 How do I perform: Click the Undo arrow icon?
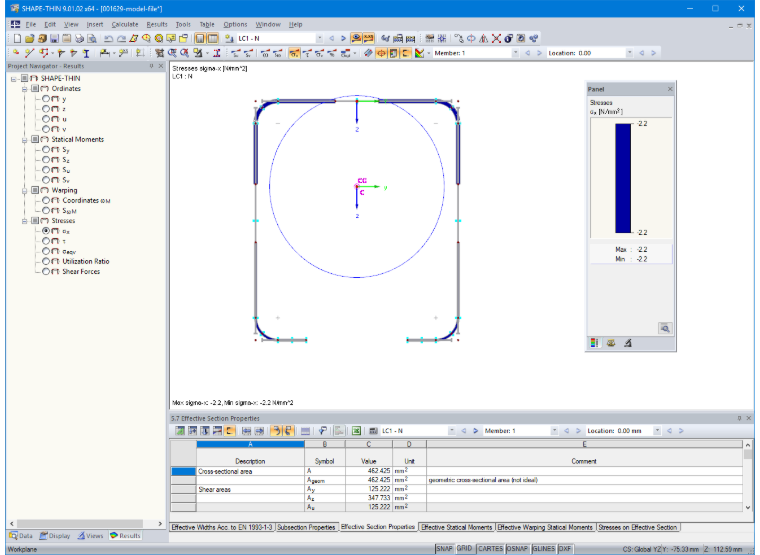coord(109,38)
